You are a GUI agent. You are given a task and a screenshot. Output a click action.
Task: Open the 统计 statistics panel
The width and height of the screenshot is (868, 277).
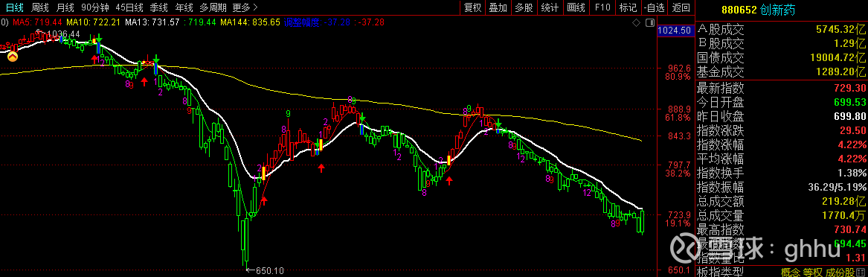pos(550,7)
